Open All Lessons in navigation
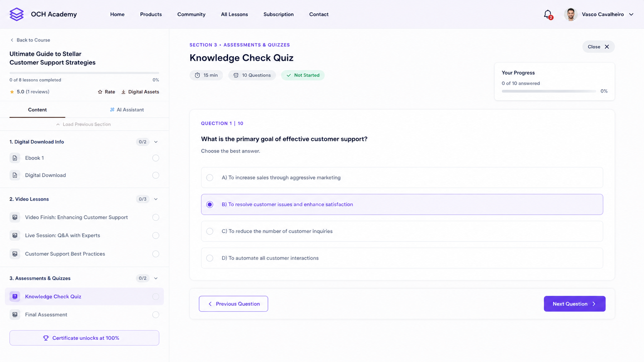This screenshot has height=362, width=644. click(235, 15)
